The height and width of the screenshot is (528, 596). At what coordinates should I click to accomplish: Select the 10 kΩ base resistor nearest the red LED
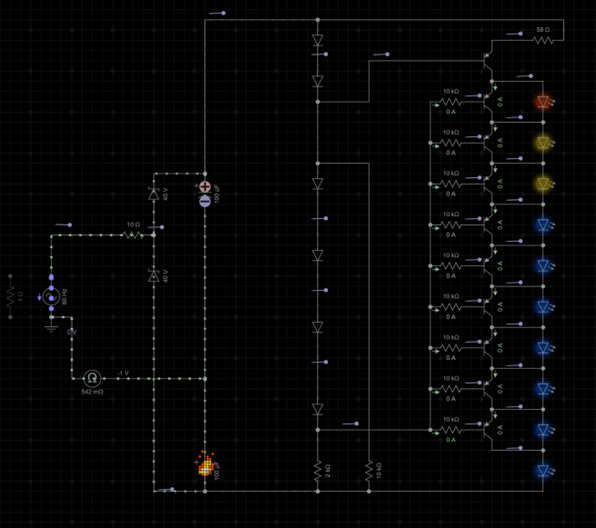click(x=451, y=102)
